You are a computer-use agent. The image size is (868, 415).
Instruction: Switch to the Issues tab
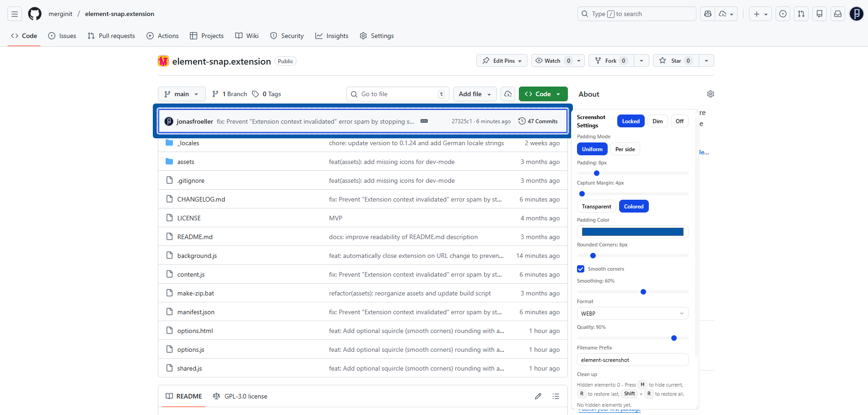62,36
